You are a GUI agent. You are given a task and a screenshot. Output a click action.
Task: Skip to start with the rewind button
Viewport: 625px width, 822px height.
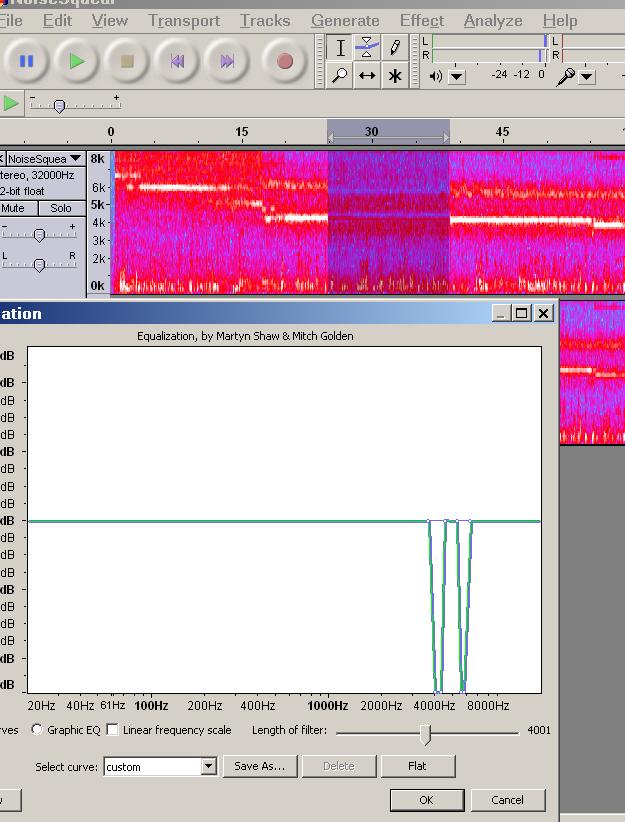click(x=177, y=61)
